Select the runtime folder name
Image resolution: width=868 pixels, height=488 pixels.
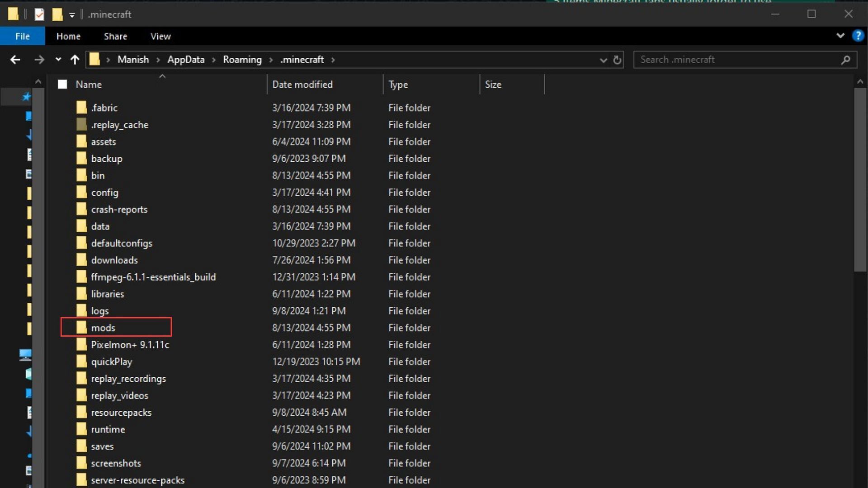click(108, 429)
